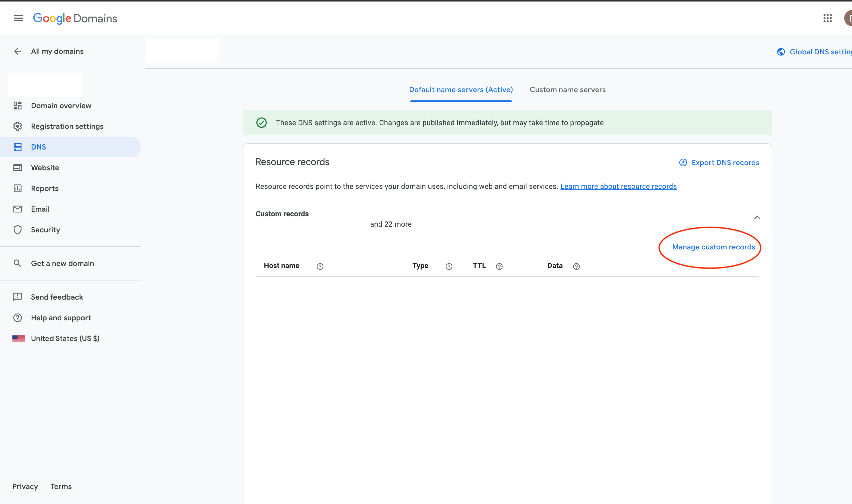Click the Help and support question icon
Image resolution: width=852 pixels, height=504 pixels.
(18, 318)
